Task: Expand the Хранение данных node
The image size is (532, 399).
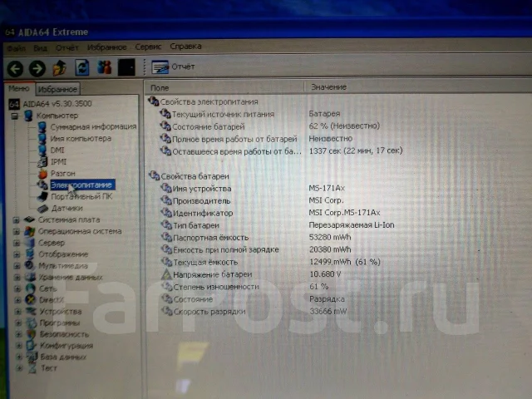Action: pyautogui.click(x=17, y=278)
